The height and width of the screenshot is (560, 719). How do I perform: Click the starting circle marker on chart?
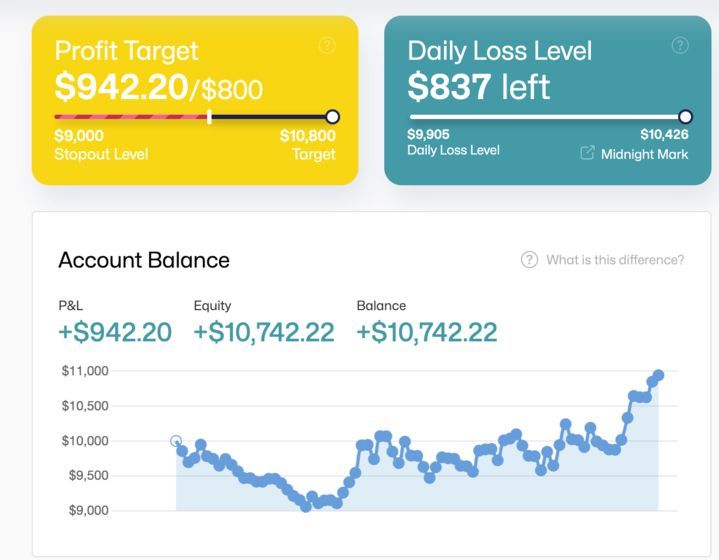[x=176, y=441]
